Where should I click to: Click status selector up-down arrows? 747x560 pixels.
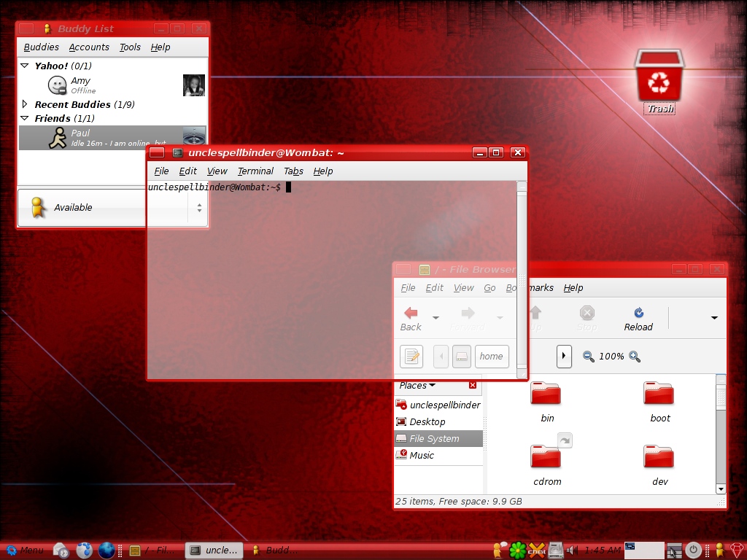click(199, 208)
